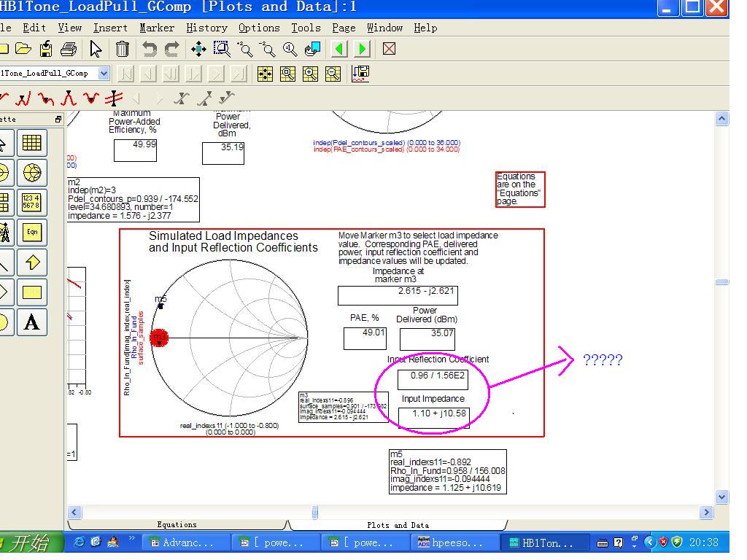Switch to the Equations page tab
Screen dimensions: 747x560
(177, 524)
